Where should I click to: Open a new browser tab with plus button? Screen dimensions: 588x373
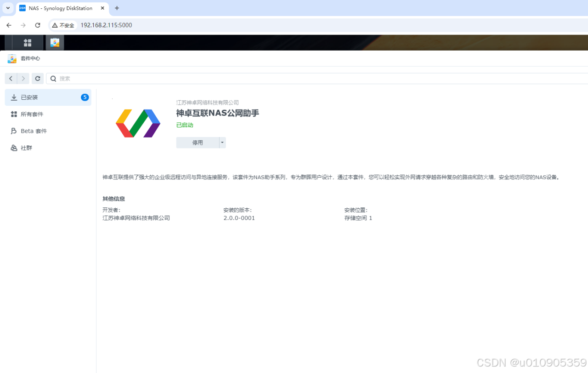pos(116,8)
